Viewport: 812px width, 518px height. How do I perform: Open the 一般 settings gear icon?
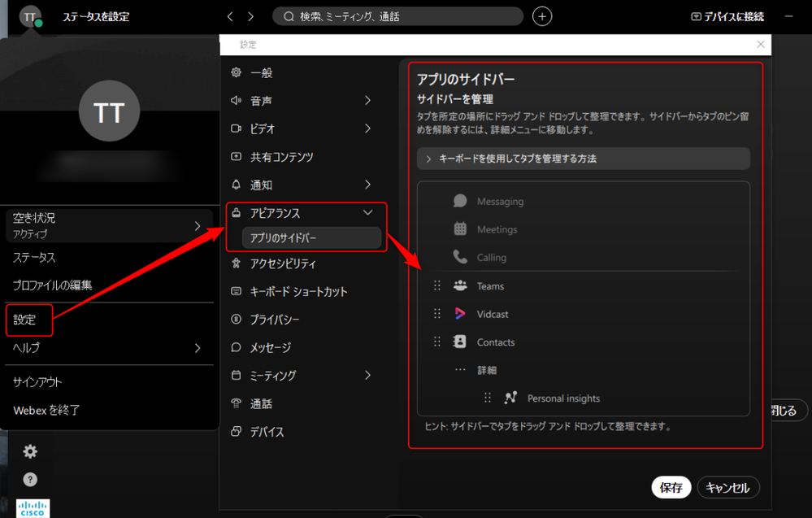(237, 72)
